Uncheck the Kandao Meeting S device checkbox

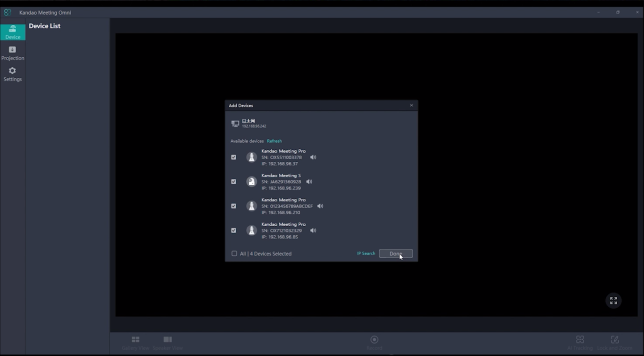[x=233, y=181]
